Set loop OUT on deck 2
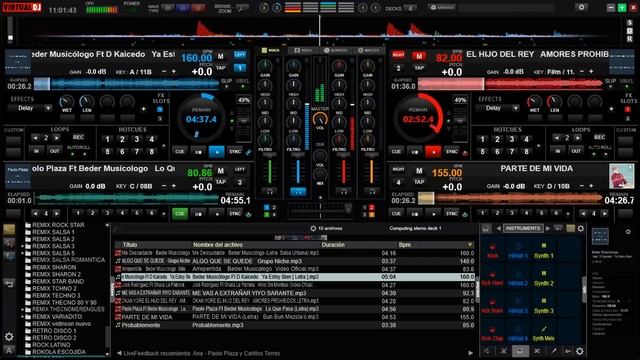 (576, 151)
